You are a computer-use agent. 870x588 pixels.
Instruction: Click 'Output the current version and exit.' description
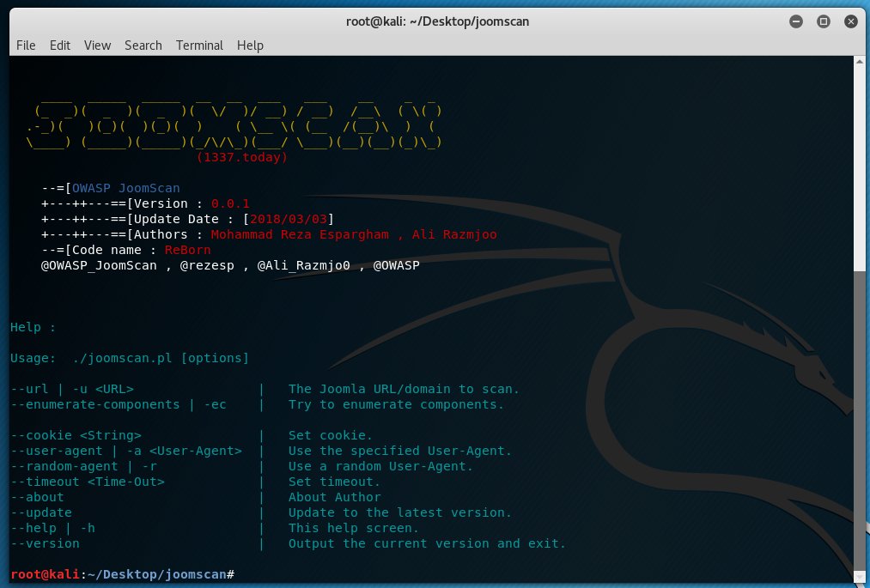pos(427,543)
